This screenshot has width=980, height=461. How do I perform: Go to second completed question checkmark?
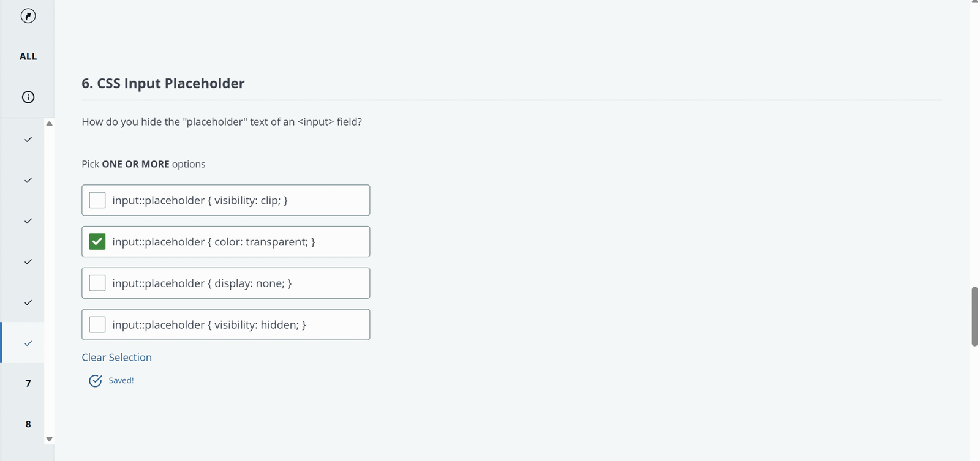point(28,180)
